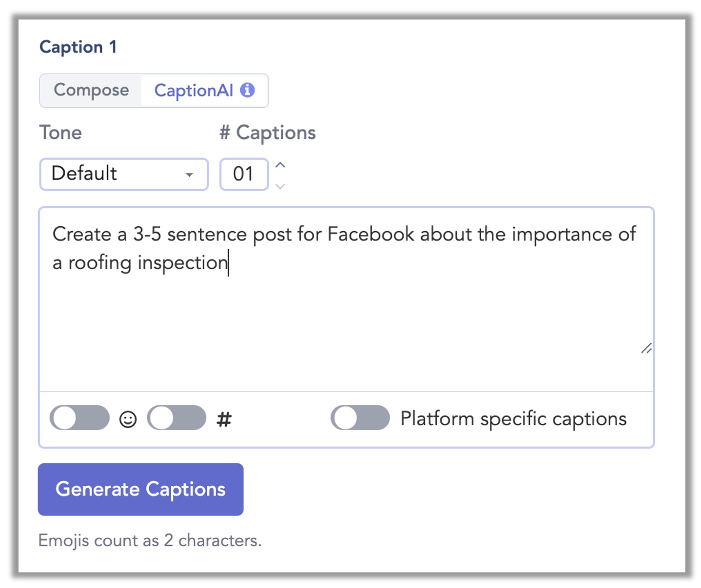Viewport: 701px width, 588px height.
Task: Click the CaptionAI info icon
Action: pyautogui.click(x=247, y=90)
